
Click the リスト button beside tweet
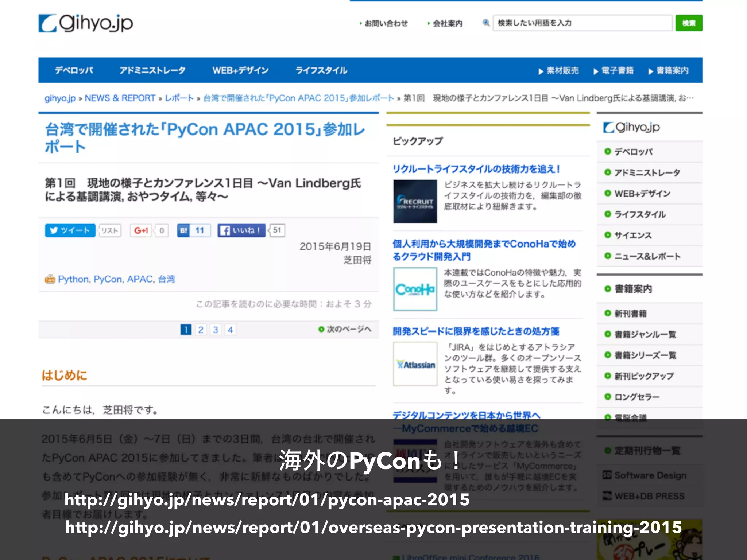click(109, 230)
